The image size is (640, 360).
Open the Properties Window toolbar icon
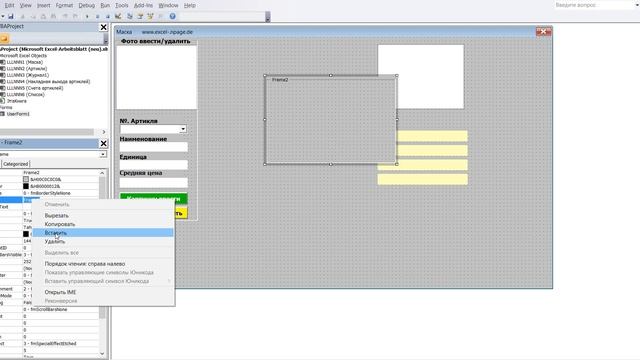click(x=140, y=16)
